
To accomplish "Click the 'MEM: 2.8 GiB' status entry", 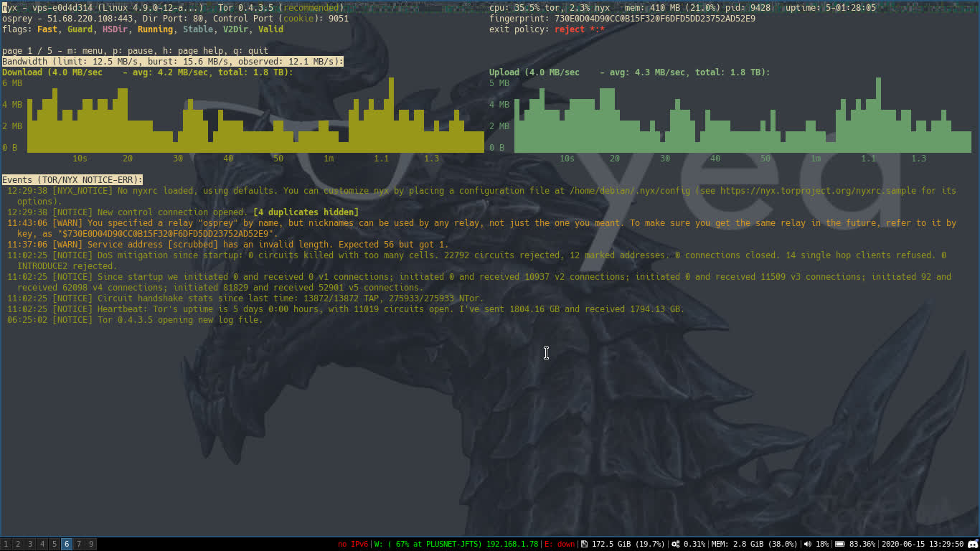I will pyautogui.click(x=754, y=544).
